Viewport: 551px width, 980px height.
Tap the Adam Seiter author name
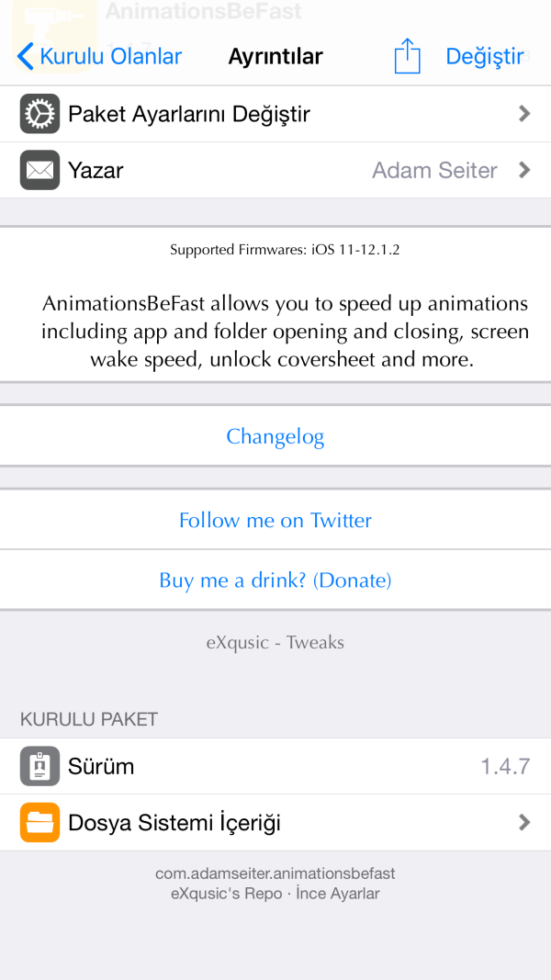[434, 170]
